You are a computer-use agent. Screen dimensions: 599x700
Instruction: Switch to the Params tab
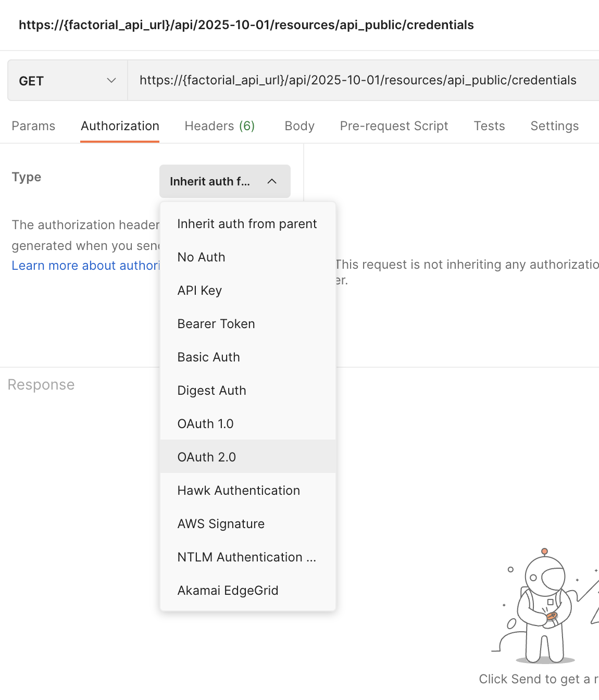coord(33,126)
